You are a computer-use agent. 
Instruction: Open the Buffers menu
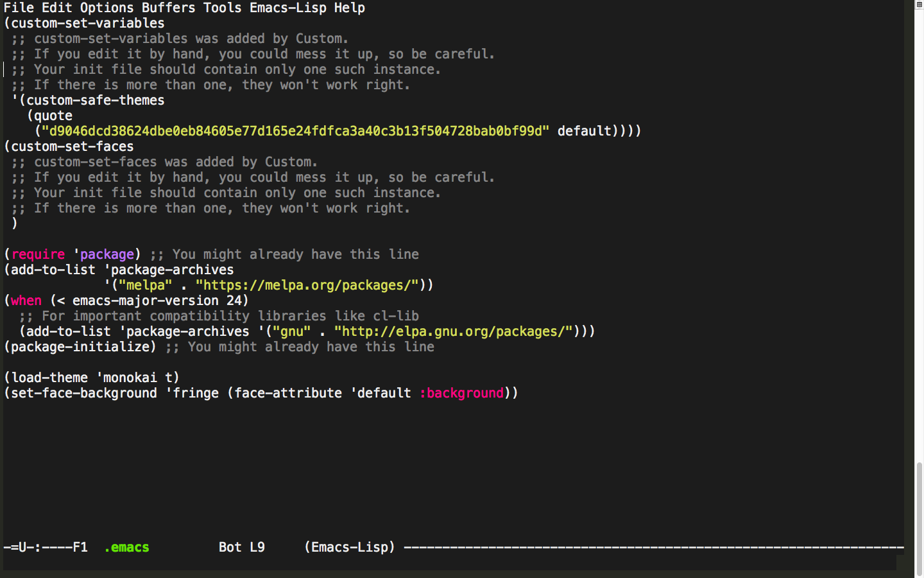click(168, 8)
